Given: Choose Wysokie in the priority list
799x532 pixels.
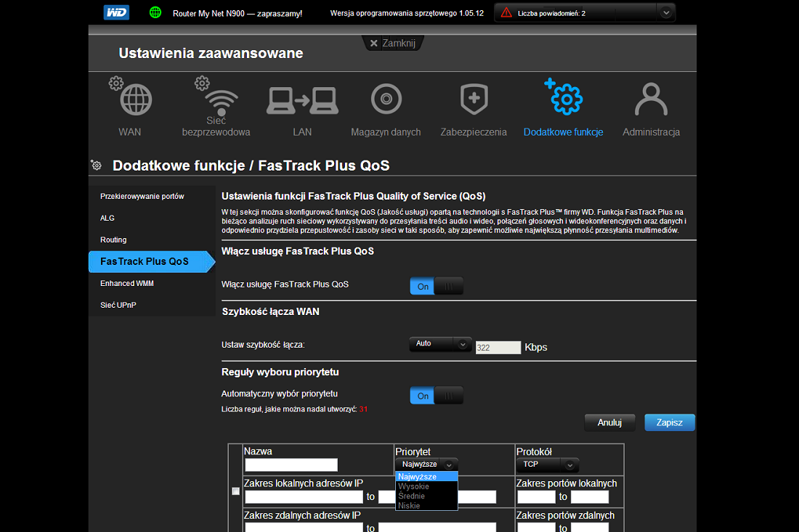Looking at the screenshot, I should click(x=426, y=486).
